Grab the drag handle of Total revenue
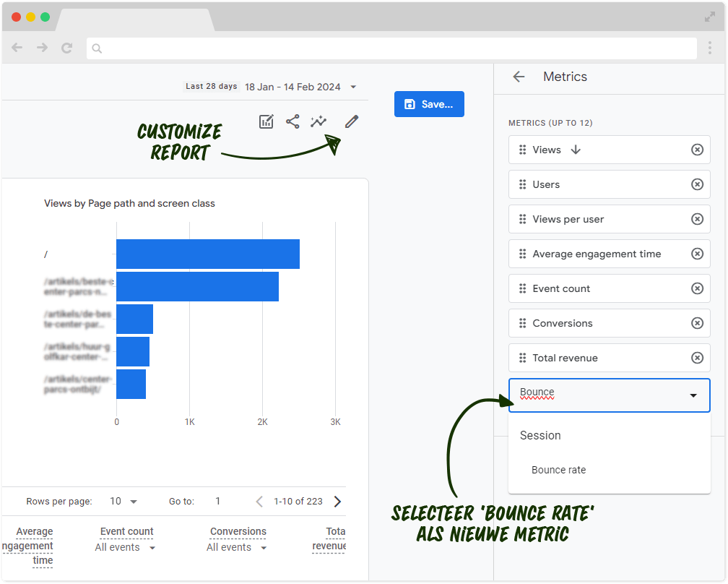This screenshot has width=728, height=584. pyautogui.click(x=522, y=358)
